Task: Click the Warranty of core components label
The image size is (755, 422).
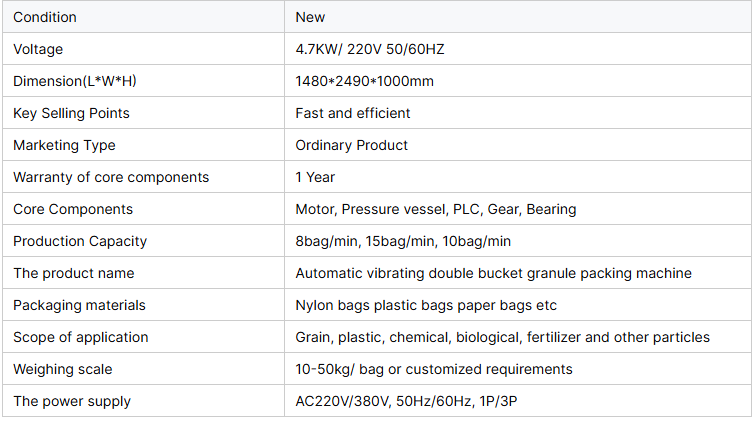Action: (111, 177)
